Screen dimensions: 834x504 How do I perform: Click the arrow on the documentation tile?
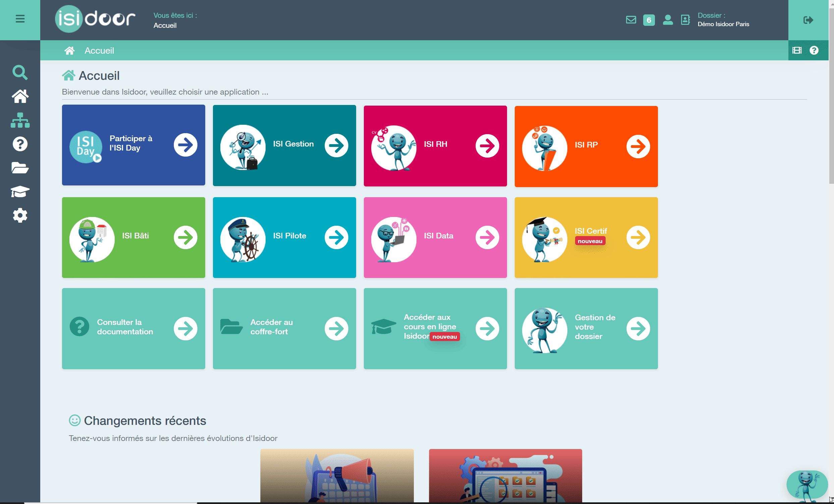point(185,329)
